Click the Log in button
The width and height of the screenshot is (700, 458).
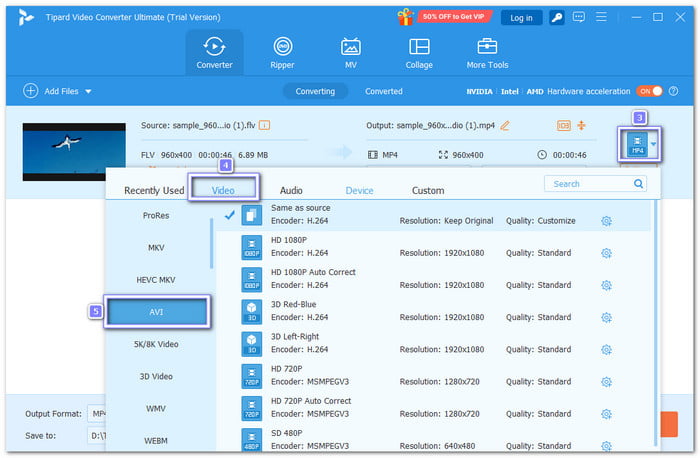[521, 17]
